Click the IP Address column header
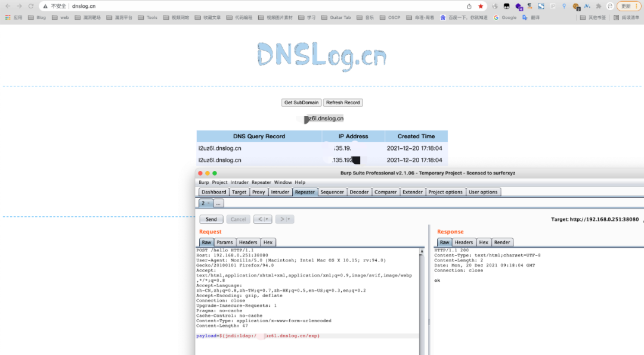 point(353,136)
